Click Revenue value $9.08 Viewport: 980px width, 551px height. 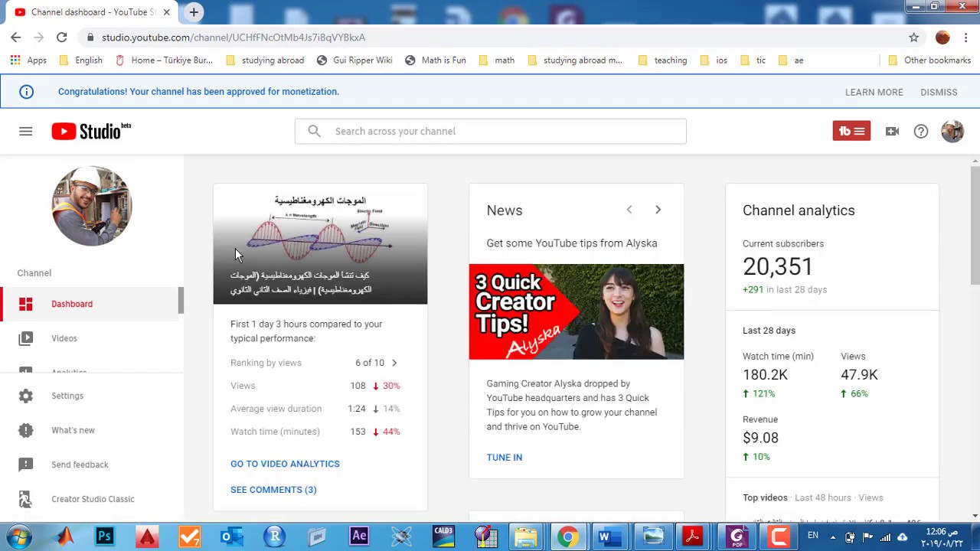pyautogui.click(x=760, y=438)
